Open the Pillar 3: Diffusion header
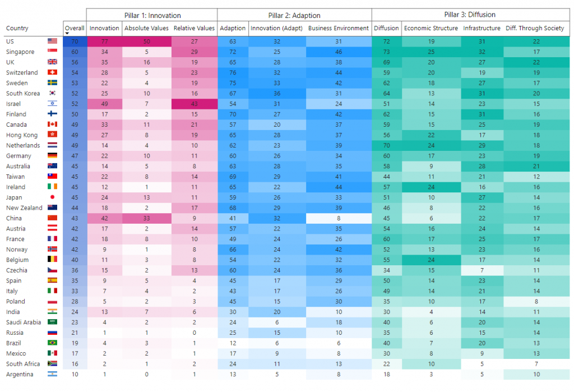The width and height of the screenshot is (574, 392). (470, 15)
